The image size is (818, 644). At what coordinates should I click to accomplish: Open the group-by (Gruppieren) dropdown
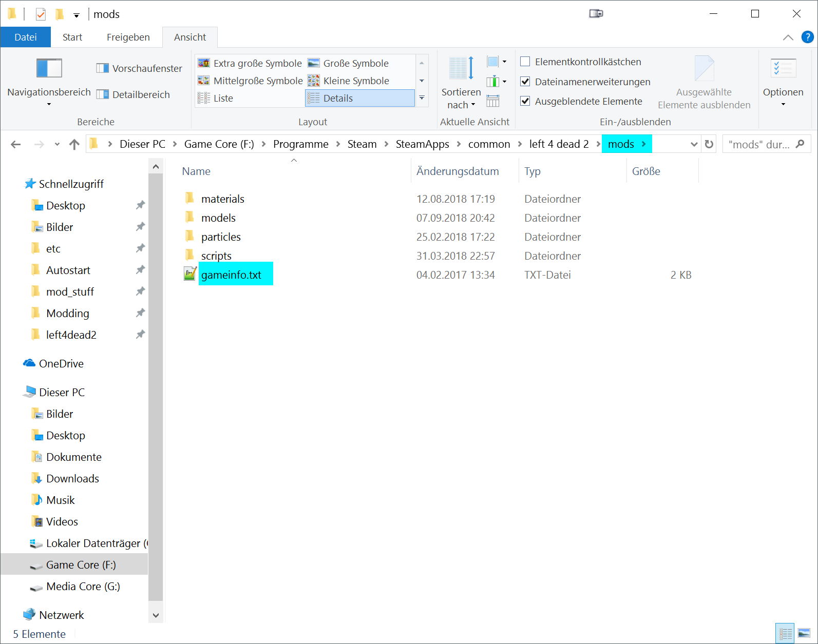point(497,62)
